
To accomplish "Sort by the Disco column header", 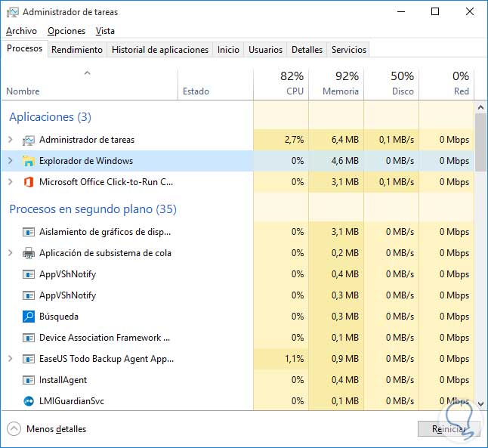I will 391,84.
